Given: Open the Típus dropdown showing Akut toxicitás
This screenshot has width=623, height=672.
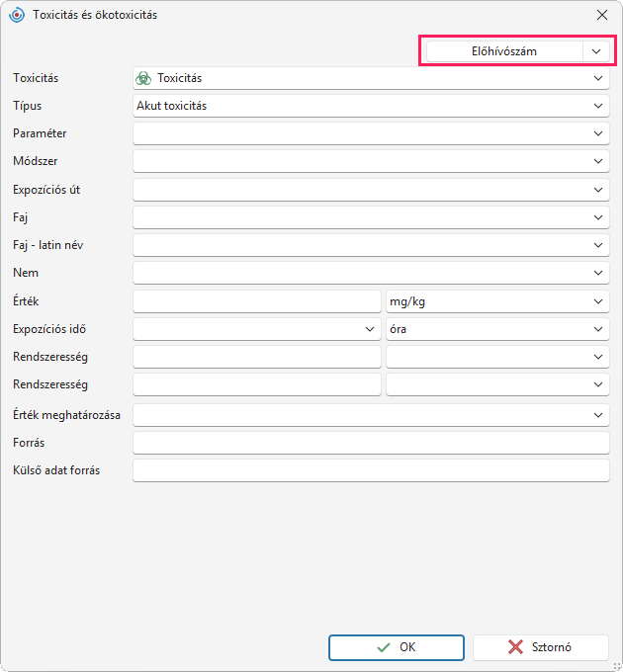Looking at the screenshot, I should tap(371, 106).
